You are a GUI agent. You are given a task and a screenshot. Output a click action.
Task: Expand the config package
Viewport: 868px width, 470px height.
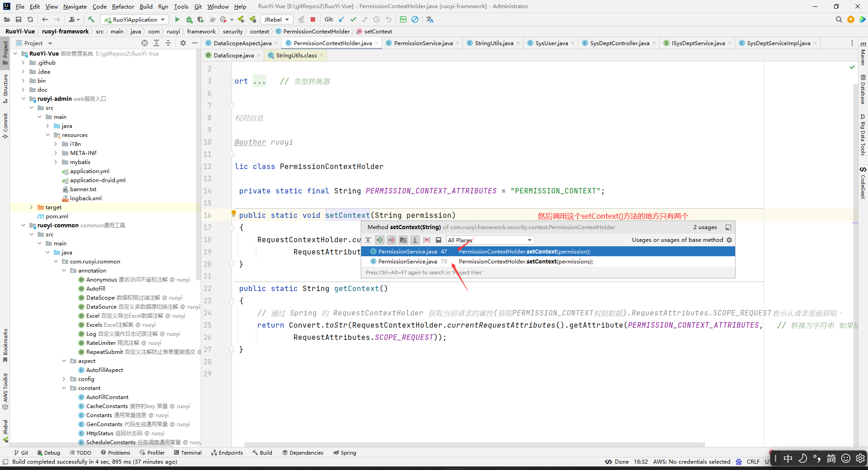coord(64,379)
